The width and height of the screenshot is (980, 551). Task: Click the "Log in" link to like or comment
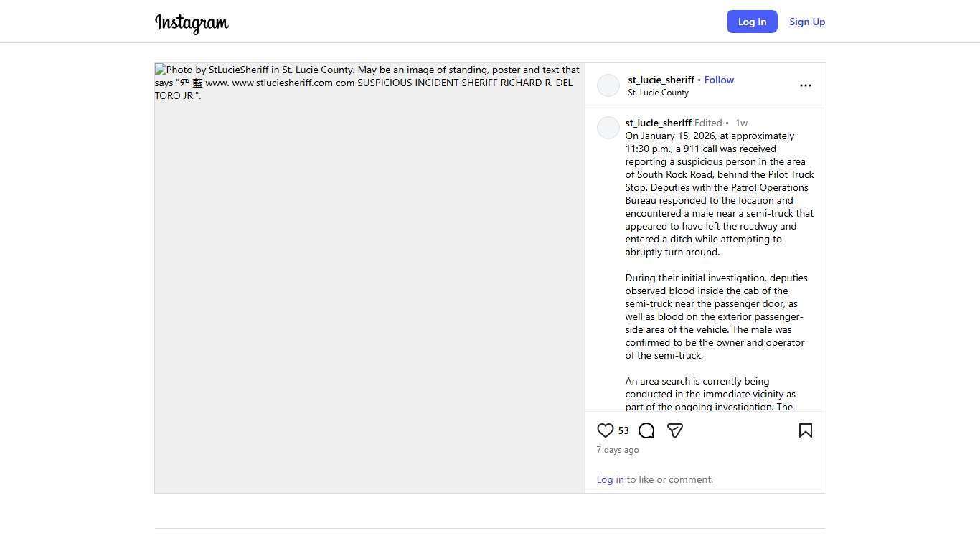(610, 479)
